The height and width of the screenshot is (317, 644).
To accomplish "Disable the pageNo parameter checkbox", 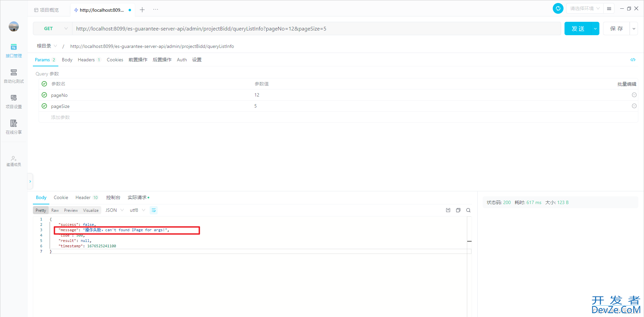I will tap(44, 95).
